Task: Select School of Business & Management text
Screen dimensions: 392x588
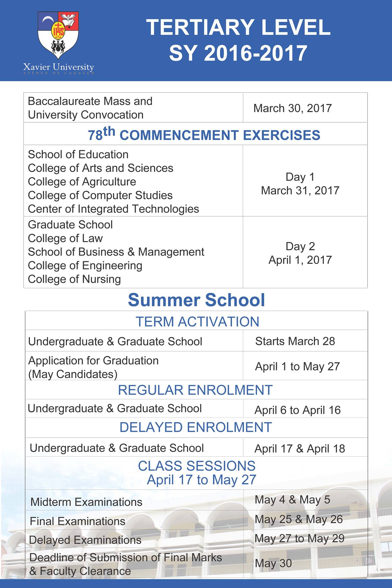Action: tap(116, 252)
